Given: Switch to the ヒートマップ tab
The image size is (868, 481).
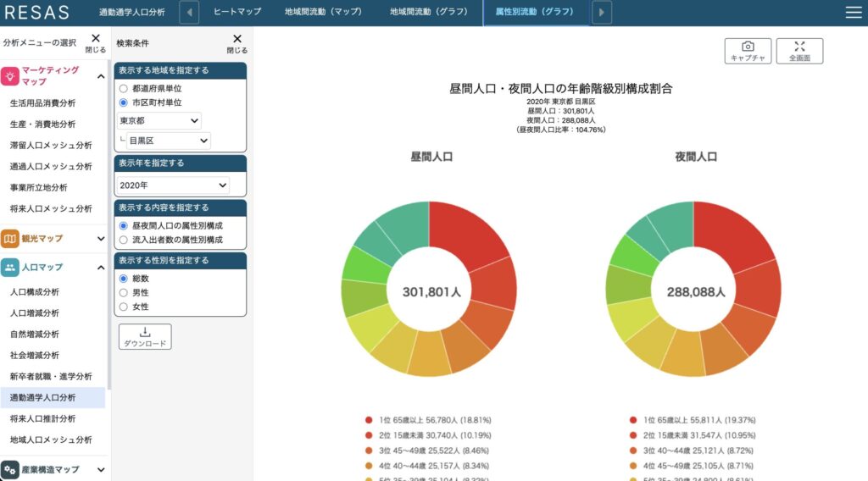Looking at the screenshot, I should (236, 12).
